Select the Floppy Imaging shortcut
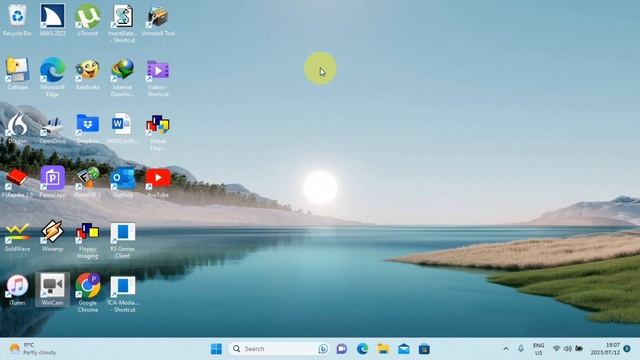This screenshot has height=360, width=640. 88,240
